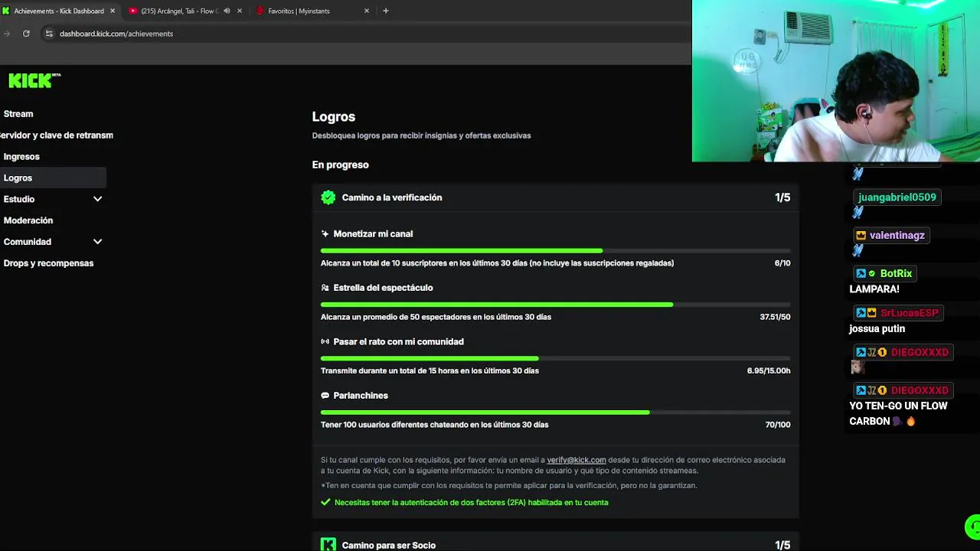980x551 pixels.
Task: Click the 6/10 subscribers count
Action: point(782,263)
